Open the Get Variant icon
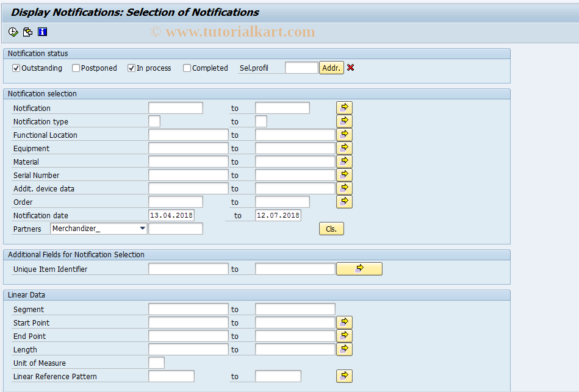Viewport: 579px width, 392px height. pos(27,32)
